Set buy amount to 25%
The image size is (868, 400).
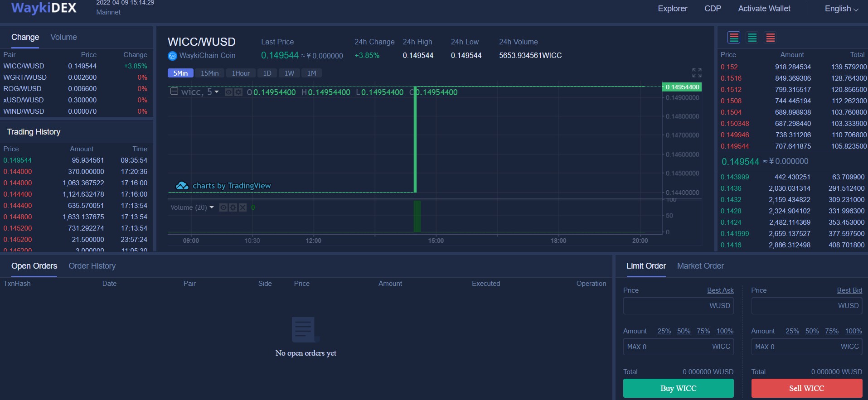point(664,331)
